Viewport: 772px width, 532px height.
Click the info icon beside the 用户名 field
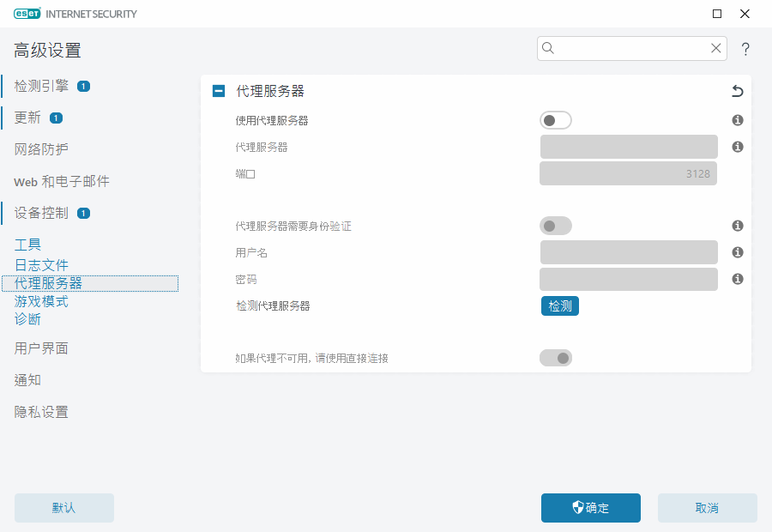pyautogui.click(x=737, y=252)
